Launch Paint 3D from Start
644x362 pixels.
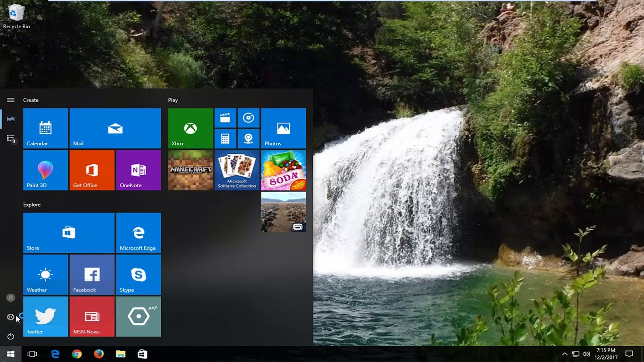click(45, 170)
